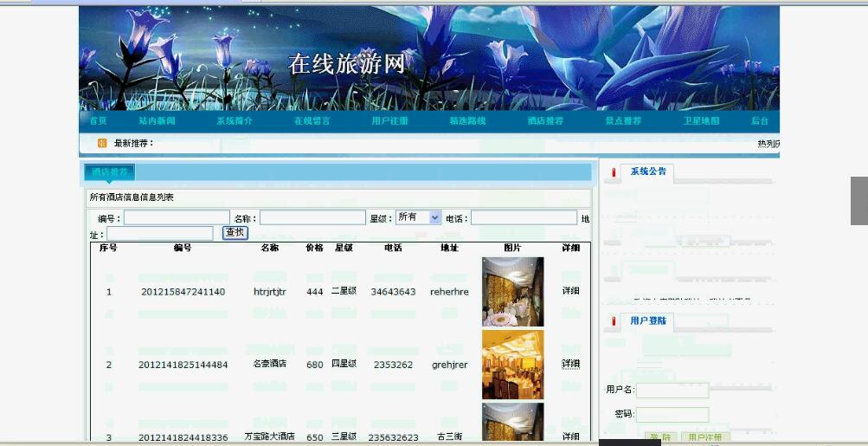Focus the 电话 search input field

(524, 217)
